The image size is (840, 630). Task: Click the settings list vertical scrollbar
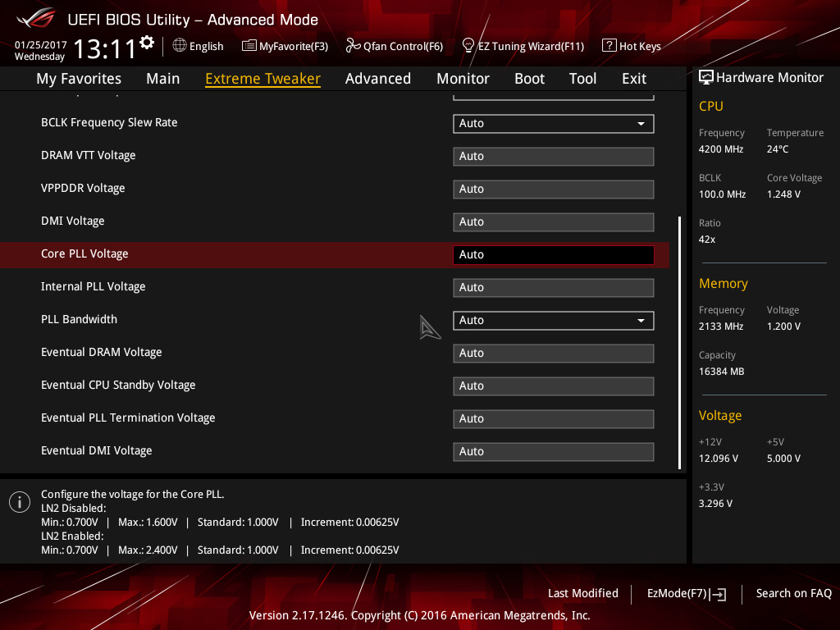pyautogui.click(x=680, y=343)
